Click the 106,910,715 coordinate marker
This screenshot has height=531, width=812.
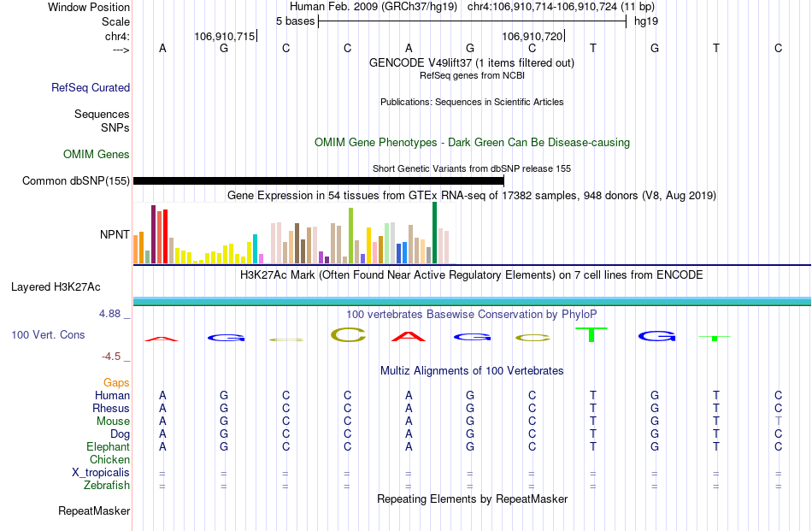point(225,36)
